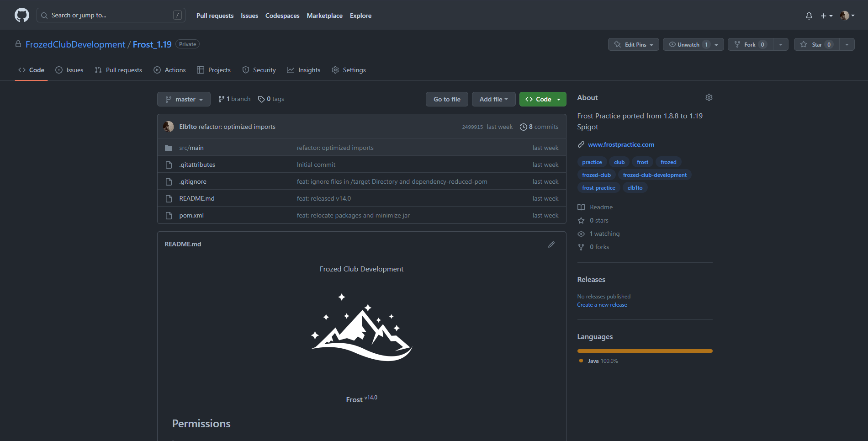Expand the master branch dropdown
Screen dimensions: 868x441
pos(184,99)
